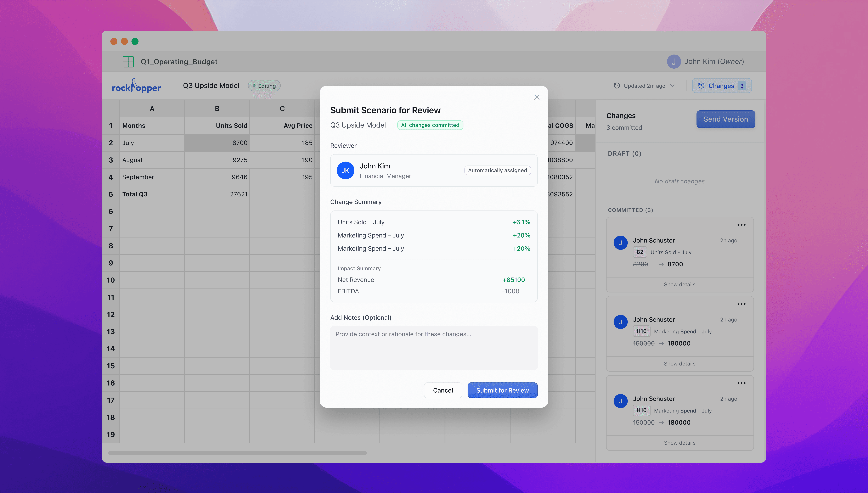
Task: Click the Editing status badge
Action: coord(264,86)
